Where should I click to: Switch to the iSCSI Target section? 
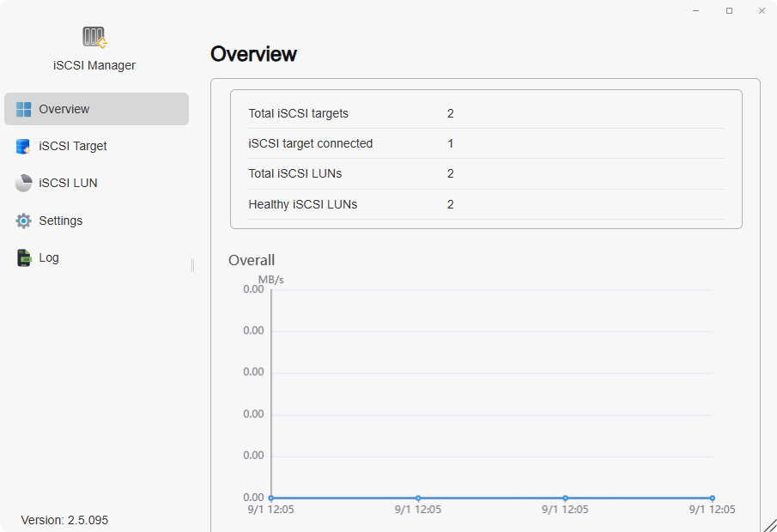point(72,146)
